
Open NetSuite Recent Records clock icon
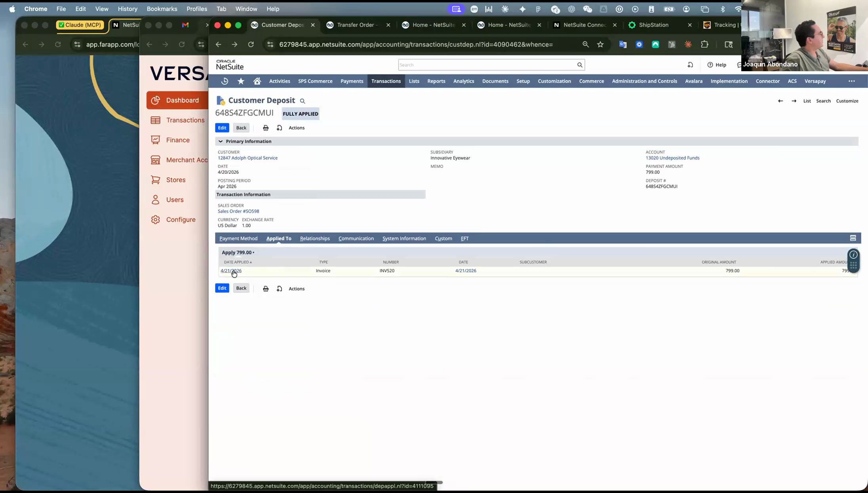tap(225, 81)
